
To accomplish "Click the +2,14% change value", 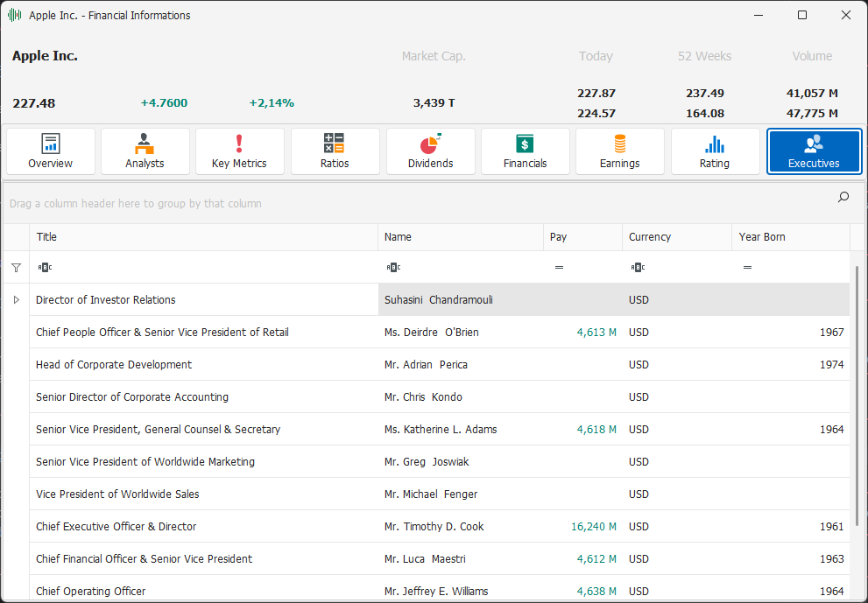I will (272, 103).
